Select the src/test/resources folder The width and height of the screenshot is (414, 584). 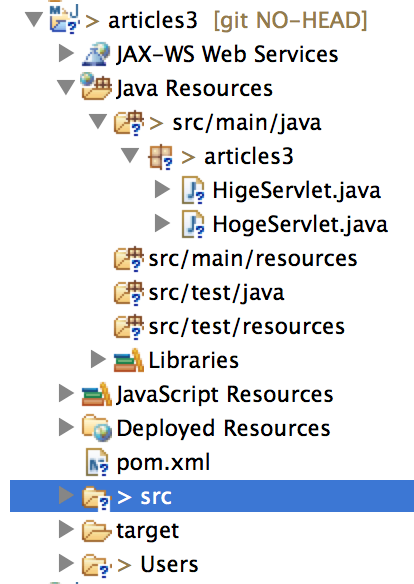[229, 327]
